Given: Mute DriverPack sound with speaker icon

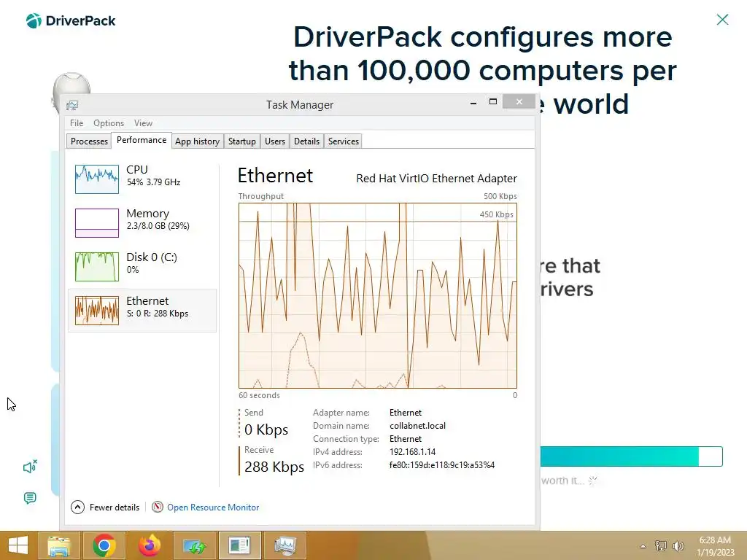Looking at the screenshot, I should 30,467.
